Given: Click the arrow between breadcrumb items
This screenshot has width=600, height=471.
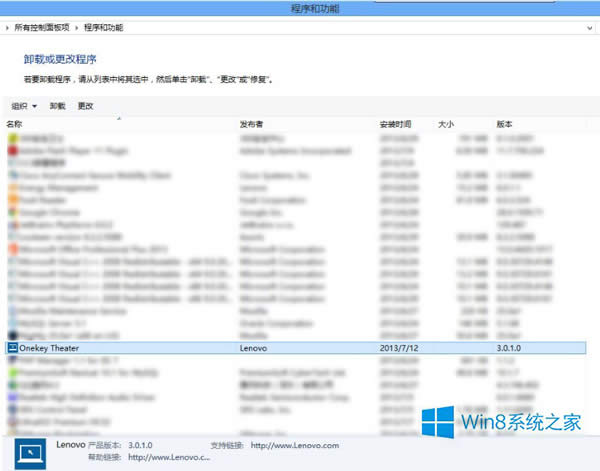Looking at the screenshot, I should tap(77, 28).
